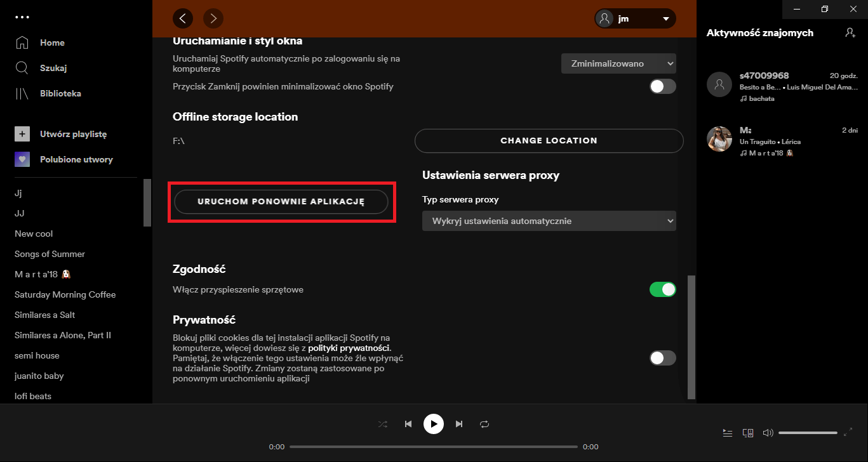Click the play button

tap(434, 424)
